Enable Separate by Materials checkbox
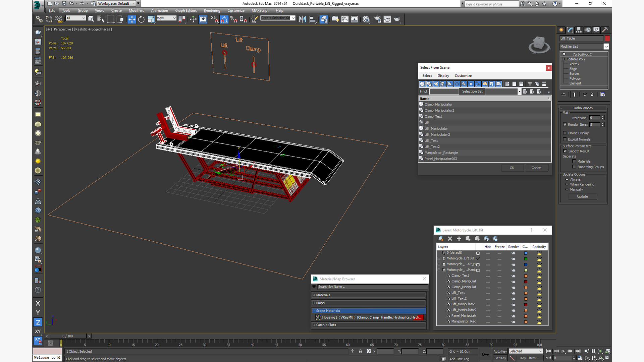Viewport: 644px width, 362px height. pyautogui.click(x=574, y=162)
